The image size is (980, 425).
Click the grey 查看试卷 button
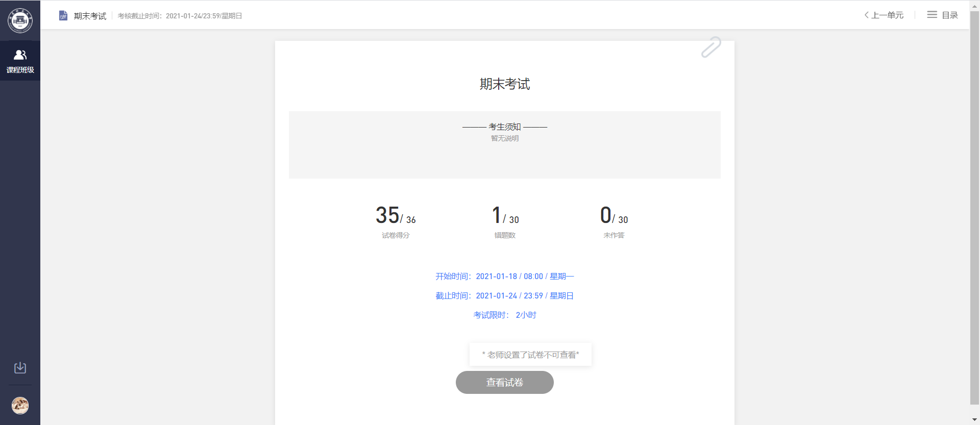pyautogui.click(x=504, y=382)
